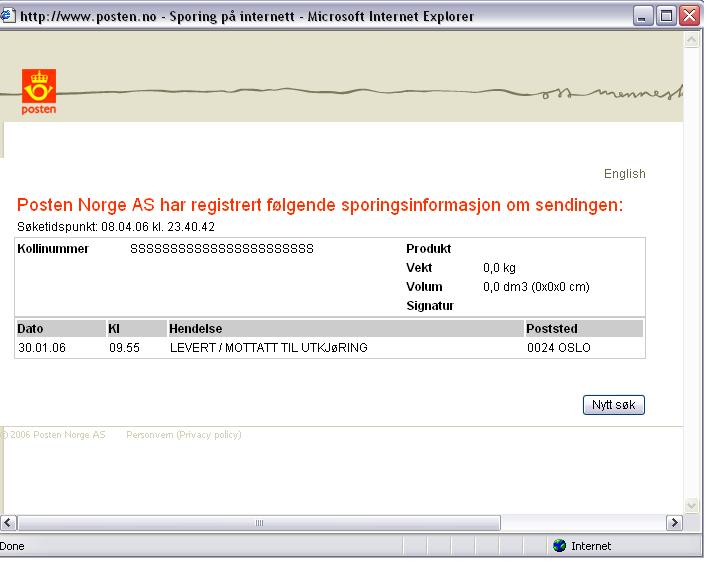Open the Personvern (Privacy policy) link
Screen dimensions: 707x564
[x=184, y=435]
